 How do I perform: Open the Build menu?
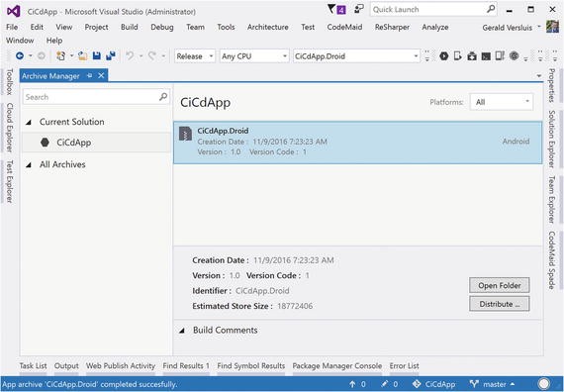(130, 27)
